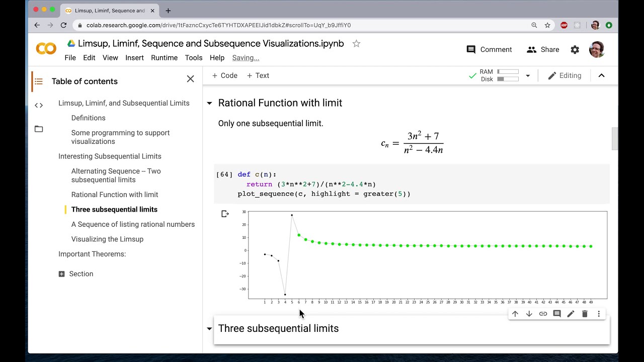This screenshot has height=362, width=644.
Task: Open the Runtime menu
Action: click(164, 58)
